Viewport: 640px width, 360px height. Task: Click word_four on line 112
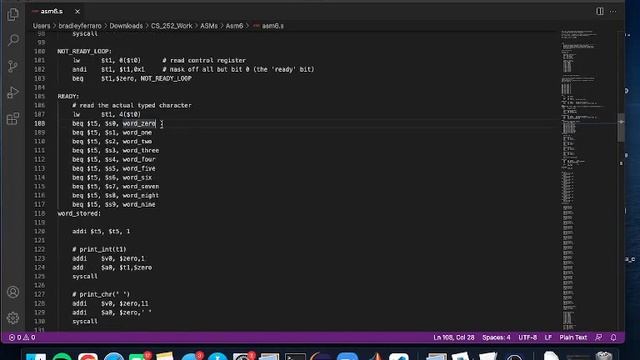click(x=139, y=160)
